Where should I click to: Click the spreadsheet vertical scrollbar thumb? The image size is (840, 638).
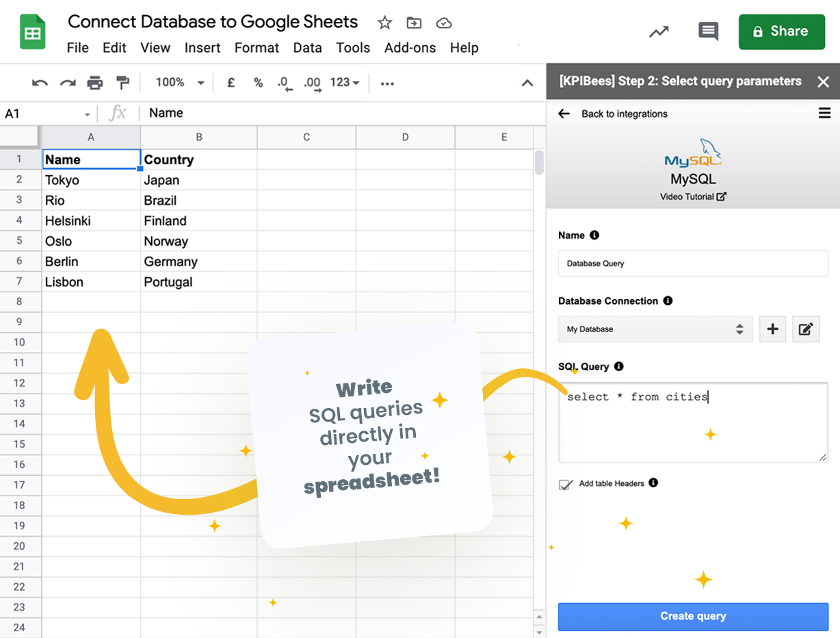539,162
